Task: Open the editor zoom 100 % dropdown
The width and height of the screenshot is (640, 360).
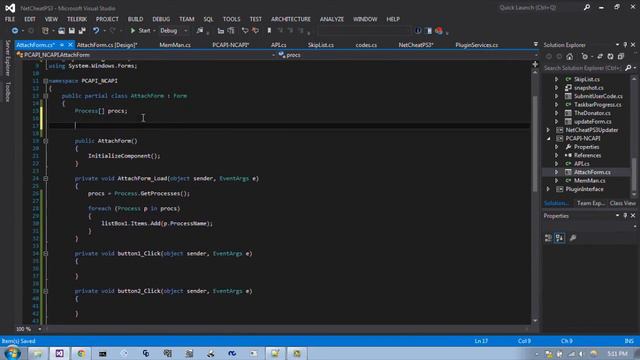Action: (x=40, y=329)
